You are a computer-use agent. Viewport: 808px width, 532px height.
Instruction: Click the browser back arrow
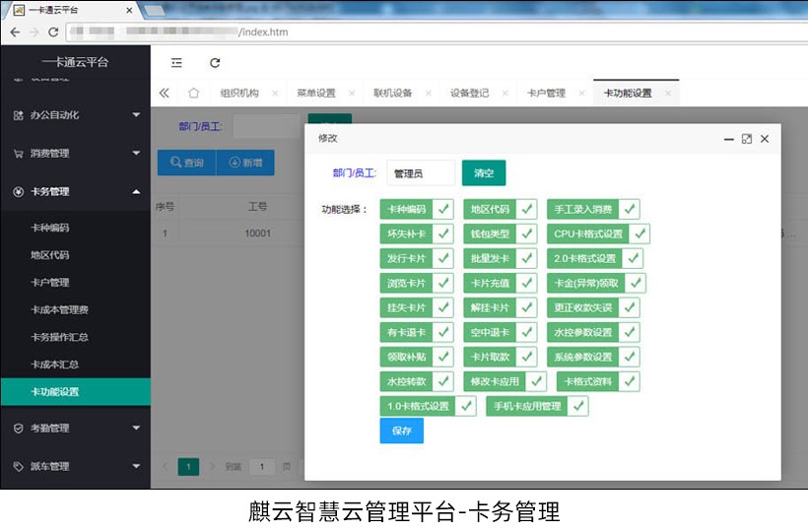tap(15, 32)
